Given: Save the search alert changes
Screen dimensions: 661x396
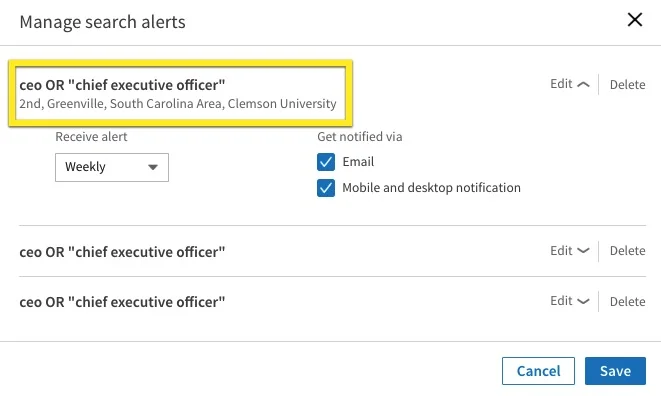Looking at the screenshot, I should pyautogui.click(x=615, y=371).
